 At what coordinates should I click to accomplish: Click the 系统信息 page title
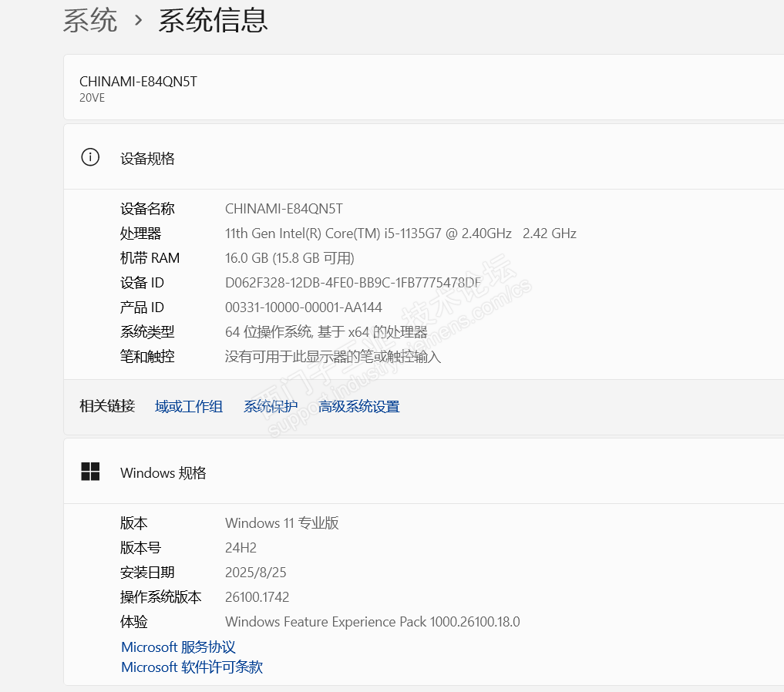(x=213, y=21)
